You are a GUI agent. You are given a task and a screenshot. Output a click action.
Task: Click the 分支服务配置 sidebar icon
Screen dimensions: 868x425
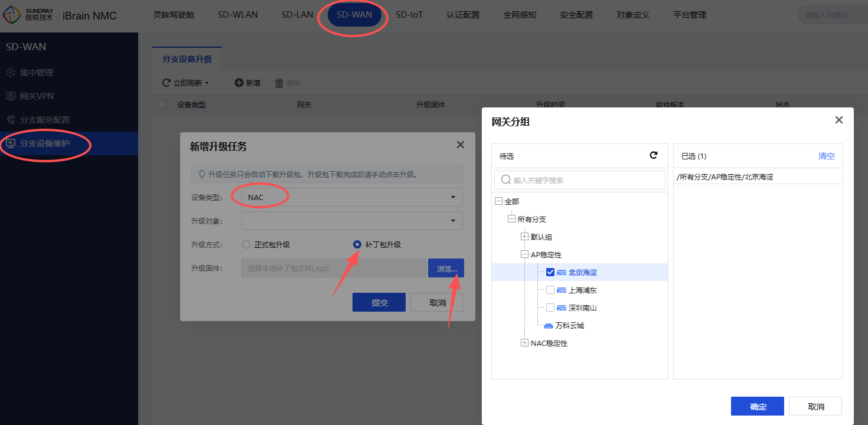coord(10,120)
